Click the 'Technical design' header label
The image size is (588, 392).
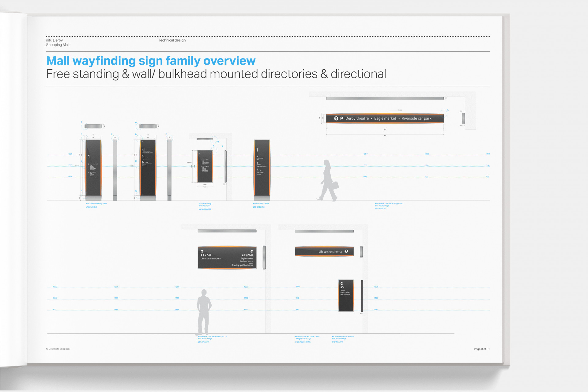(x=172, y=40)
